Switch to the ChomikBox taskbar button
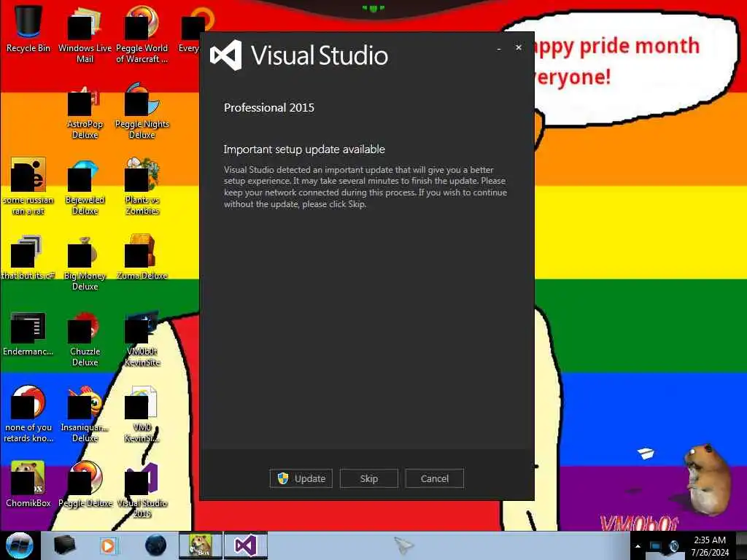Screen dimensions: 747x560 [x=200, y=545]
